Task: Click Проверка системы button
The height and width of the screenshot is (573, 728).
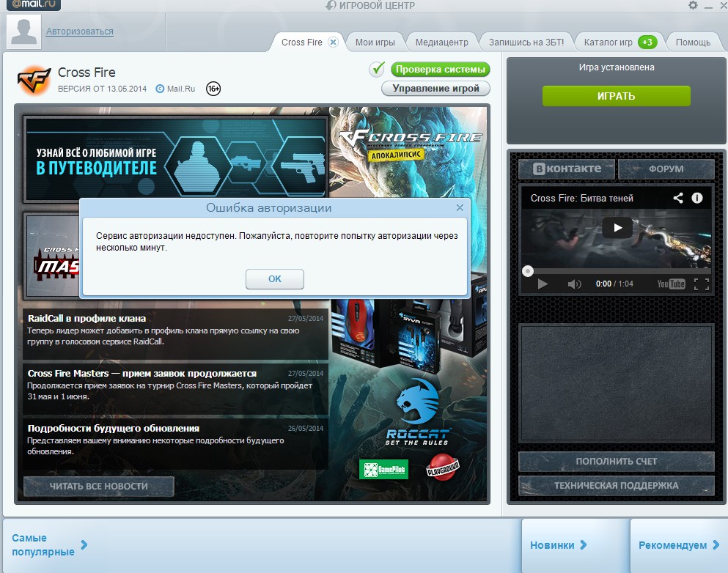Action: click(440, 69)
